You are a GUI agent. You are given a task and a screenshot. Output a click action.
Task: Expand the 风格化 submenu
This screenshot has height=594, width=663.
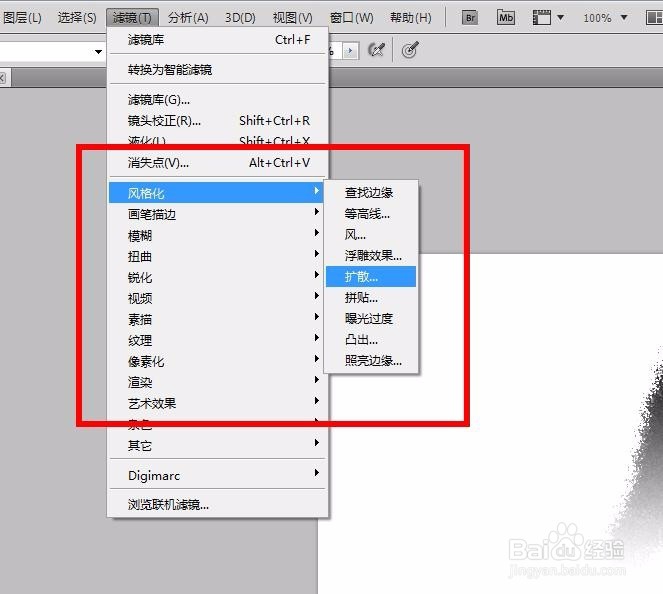216,193
